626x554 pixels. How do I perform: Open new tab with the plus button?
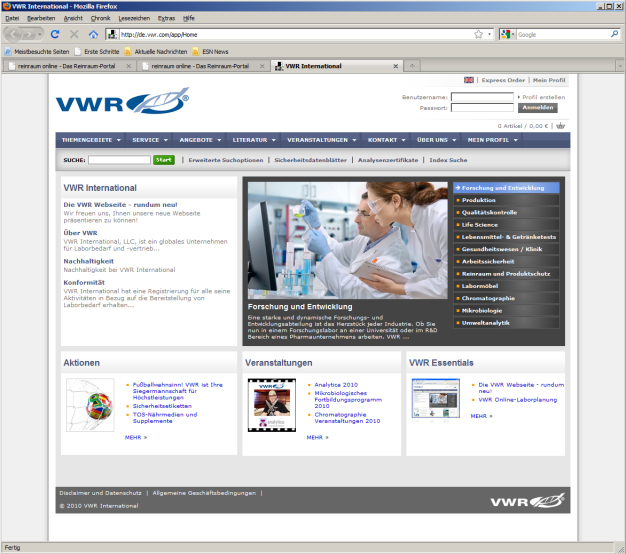pos(412,66)
